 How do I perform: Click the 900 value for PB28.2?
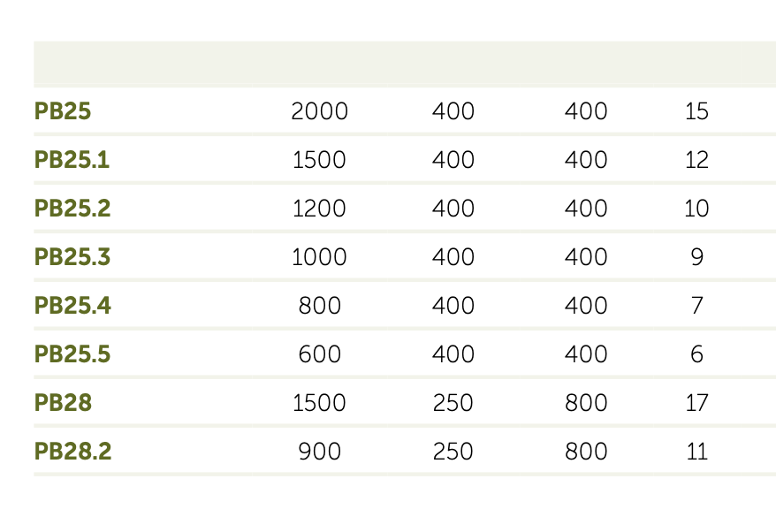click(319, 452)
